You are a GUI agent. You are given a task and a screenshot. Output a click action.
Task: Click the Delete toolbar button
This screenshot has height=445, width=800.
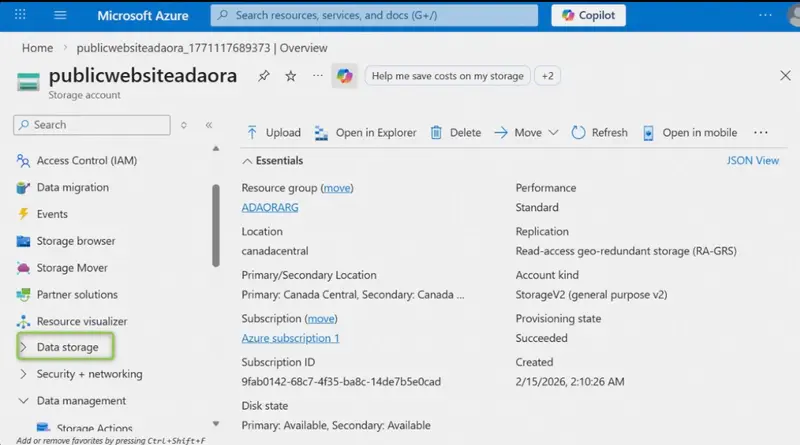[x=456, y=133]
